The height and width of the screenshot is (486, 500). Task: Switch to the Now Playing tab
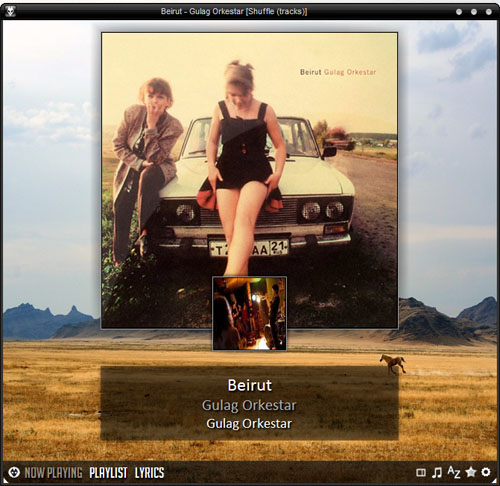(53, 473)
